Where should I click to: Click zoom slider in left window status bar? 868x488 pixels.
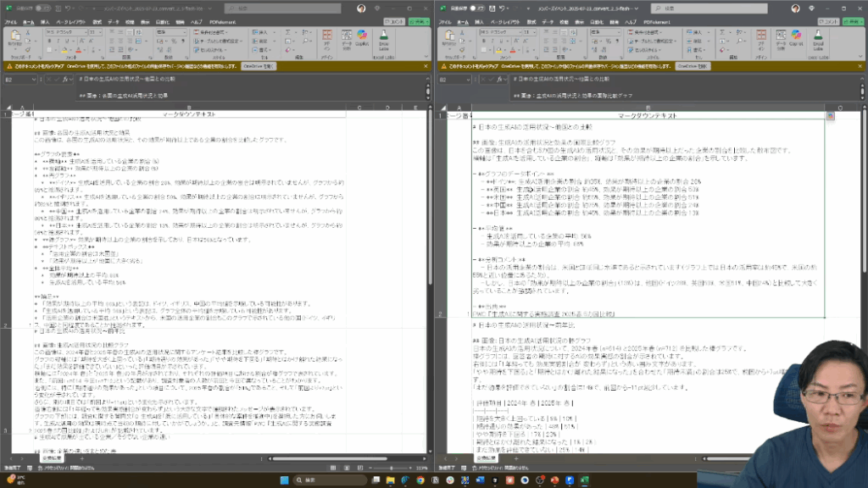tap(391, 468)
